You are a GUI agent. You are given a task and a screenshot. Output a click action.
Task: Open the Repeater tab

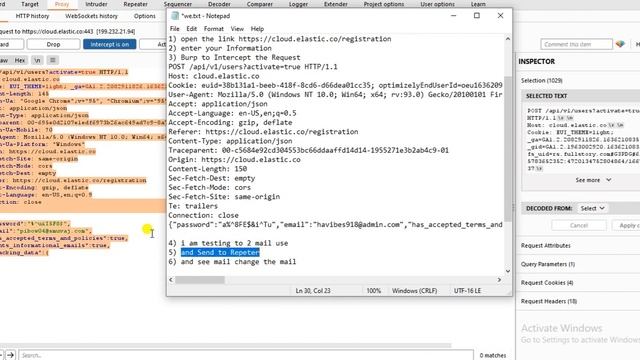tap(135, 4)
